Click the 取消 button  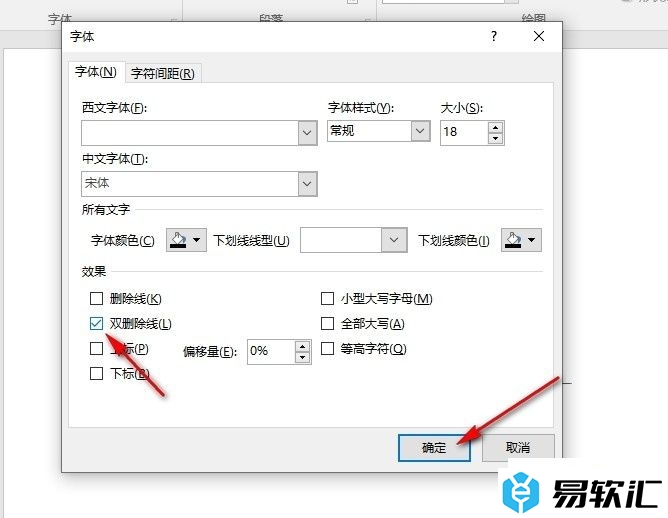518,448
